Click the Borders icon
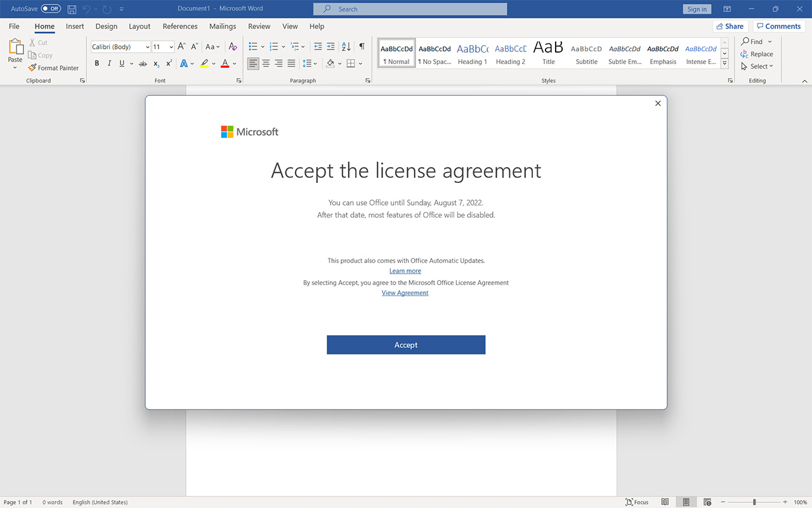 [351, 63]
